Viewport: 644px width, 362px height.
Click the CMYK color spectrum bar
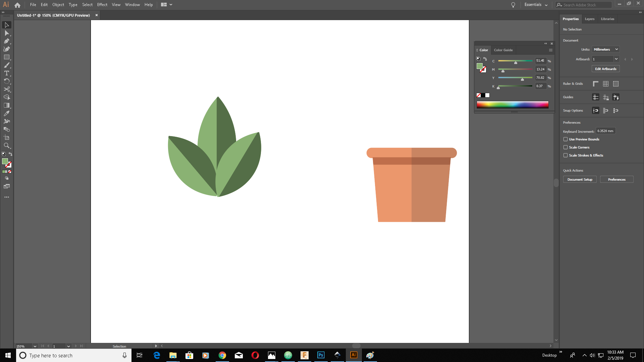pos(512,105)
